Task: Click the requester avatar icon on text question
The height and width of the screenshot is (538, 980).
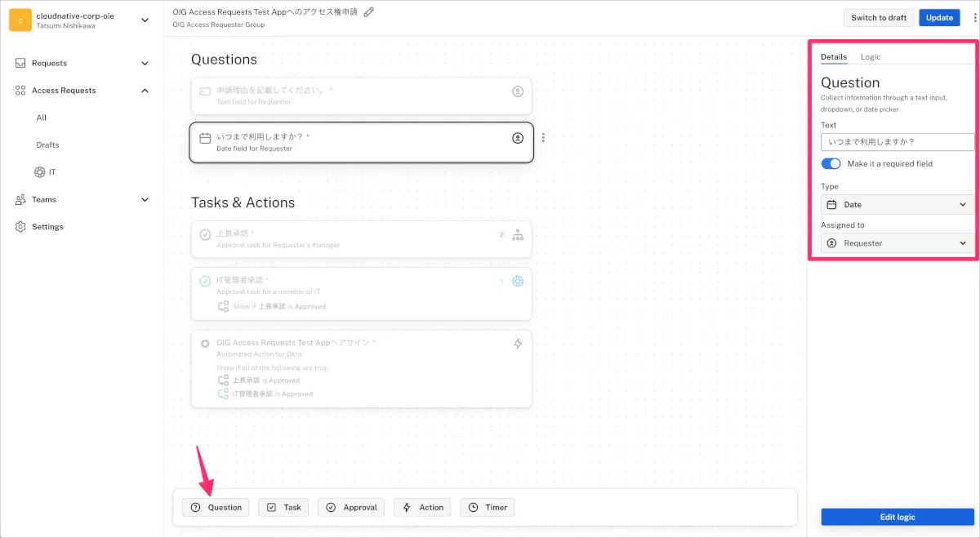Action: point(517,91)
